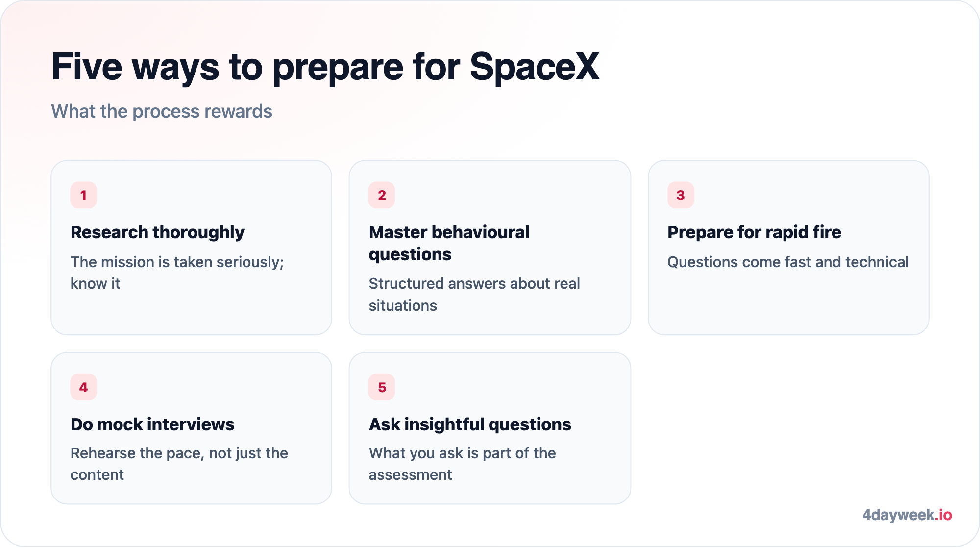The image size is (980, 548).
Task: Click the number 3 badge
Action: click(x=681, y=195)
